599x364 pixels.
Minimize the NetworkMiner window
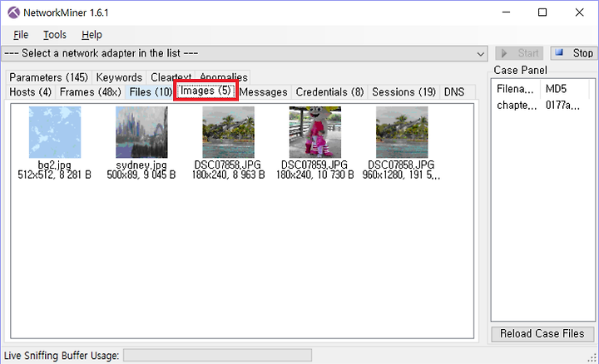coord(506,12)
